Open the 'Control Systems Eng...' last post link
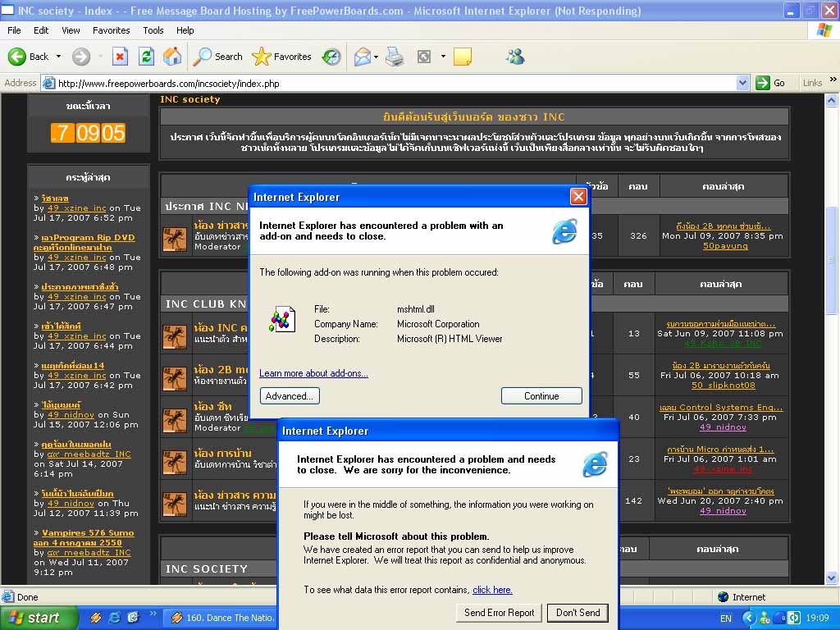Screen dimensions: 840x630 [x=721, y=408]
